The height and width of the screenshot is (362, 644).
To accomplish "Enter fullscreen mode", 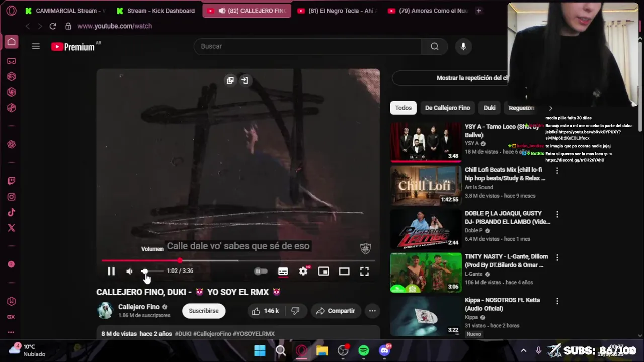I will pos(364,271).
